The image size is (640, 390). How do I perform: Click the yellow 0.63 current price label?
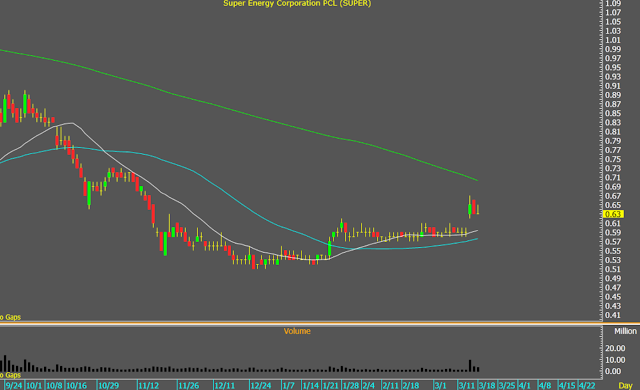[x=613, y=214]
